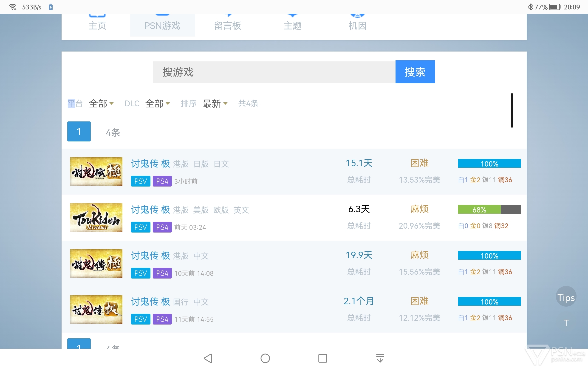Click 20.96%完美 completion text
588x368 pixels.
coord(420,226)
